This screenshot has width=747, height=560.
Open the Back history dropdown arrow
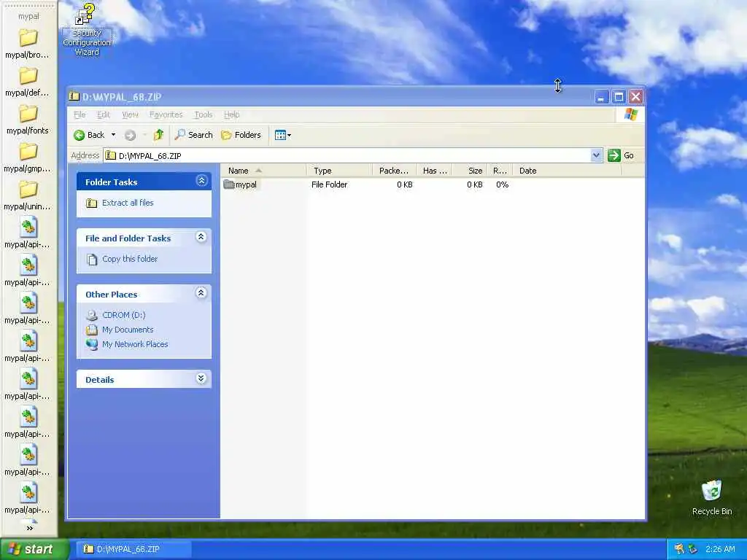click(113, 135)
